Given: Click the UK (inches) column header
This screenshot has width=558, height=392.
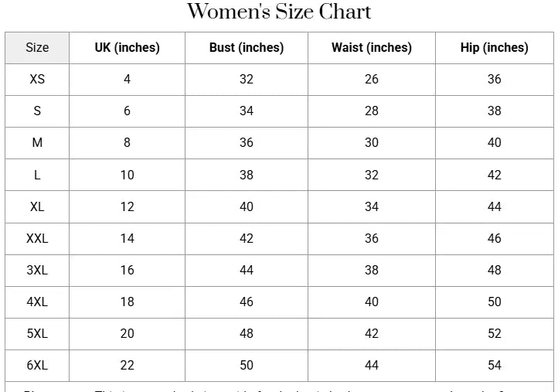Looking at the screenshot, I should point(127,48).
